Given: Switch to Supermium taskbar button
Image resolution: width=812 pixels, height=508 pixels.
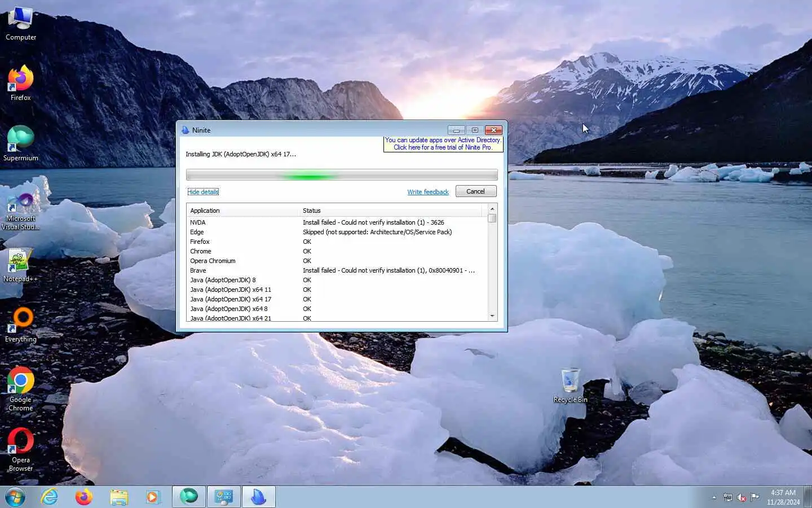Looking at the screenshot, I should [x=189, y=497].
